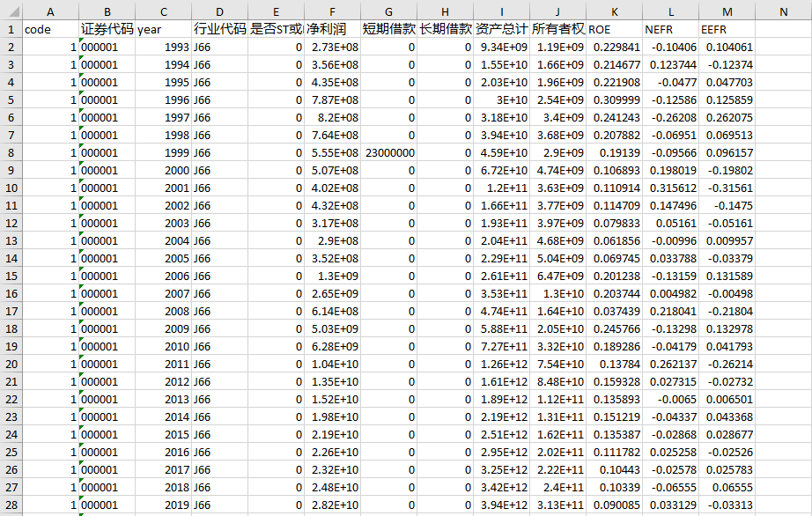812x516 pixels.
Task: Select EEFR cell -0.03313
Action: (727, 505)
